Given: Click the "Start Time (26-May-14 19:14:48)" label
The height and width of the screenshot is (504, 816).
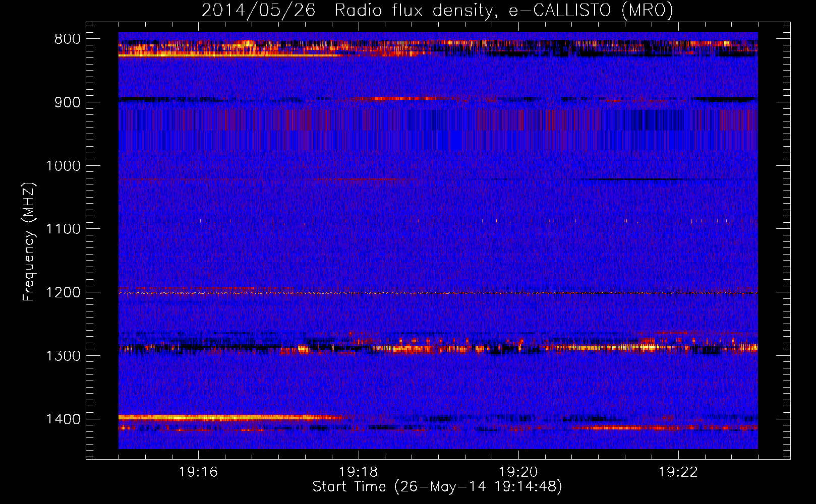Looking at the screenshot, I should click(x=437, y=487).
